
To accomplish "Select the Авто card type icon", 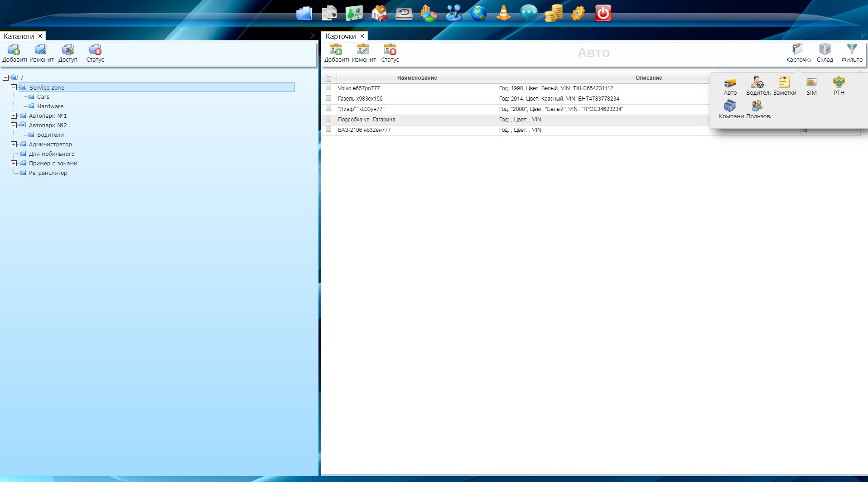I will tap(730, 86).
